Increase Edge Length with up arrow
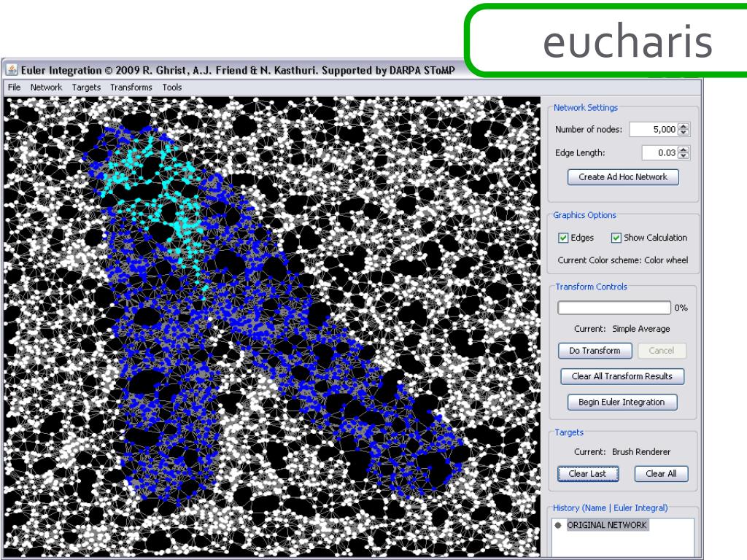 (x=684, y=149)
